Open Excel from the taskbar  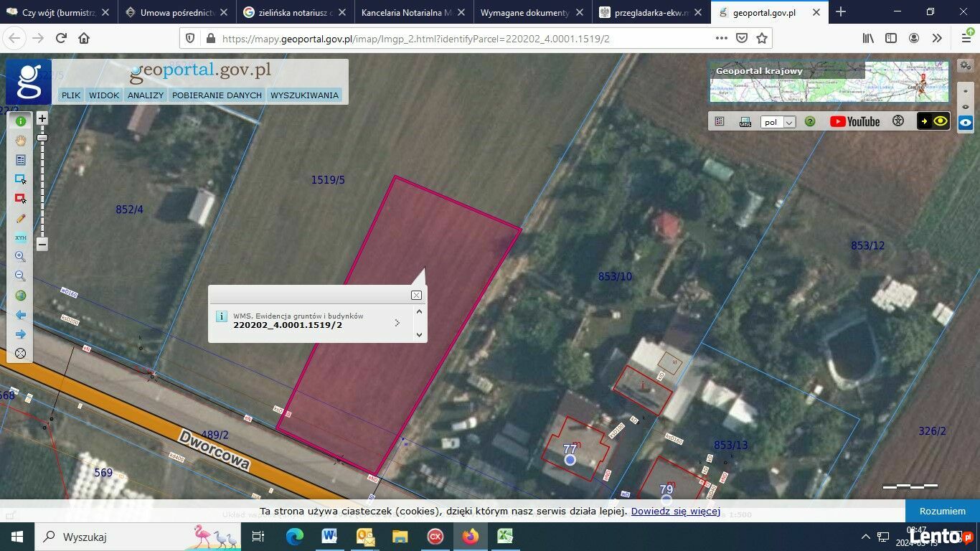(505, 537)
